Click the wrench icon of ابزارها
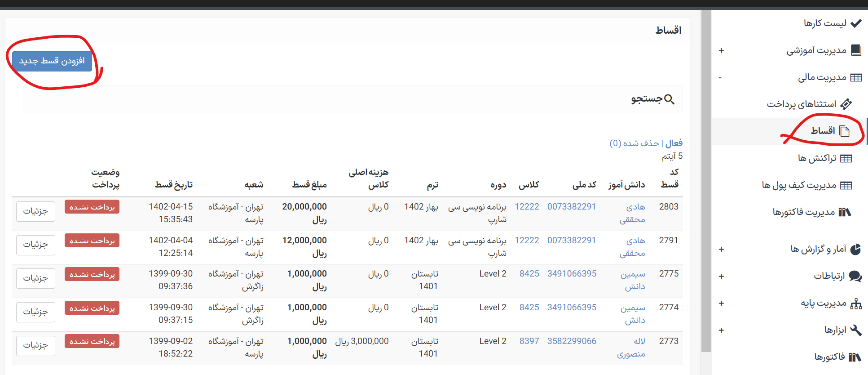This screenshot has width=868, height=375. (856, 330)
